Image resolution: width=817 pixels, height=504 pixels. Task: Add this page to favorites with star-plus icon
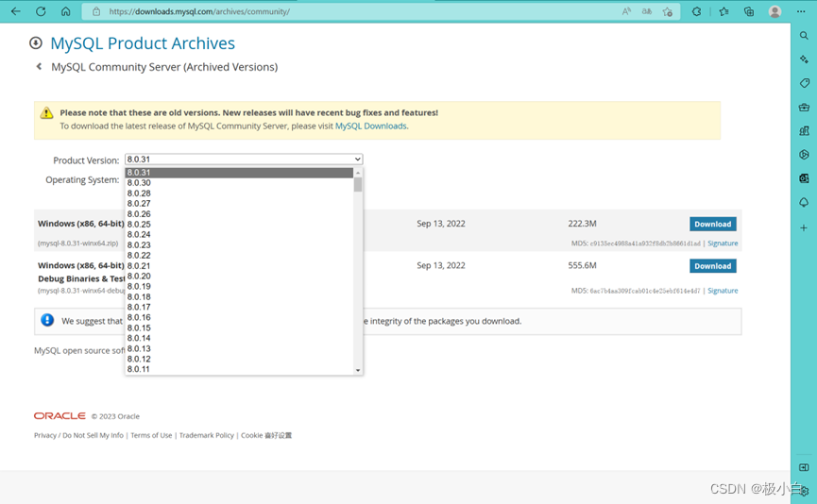tap(668, 11)
